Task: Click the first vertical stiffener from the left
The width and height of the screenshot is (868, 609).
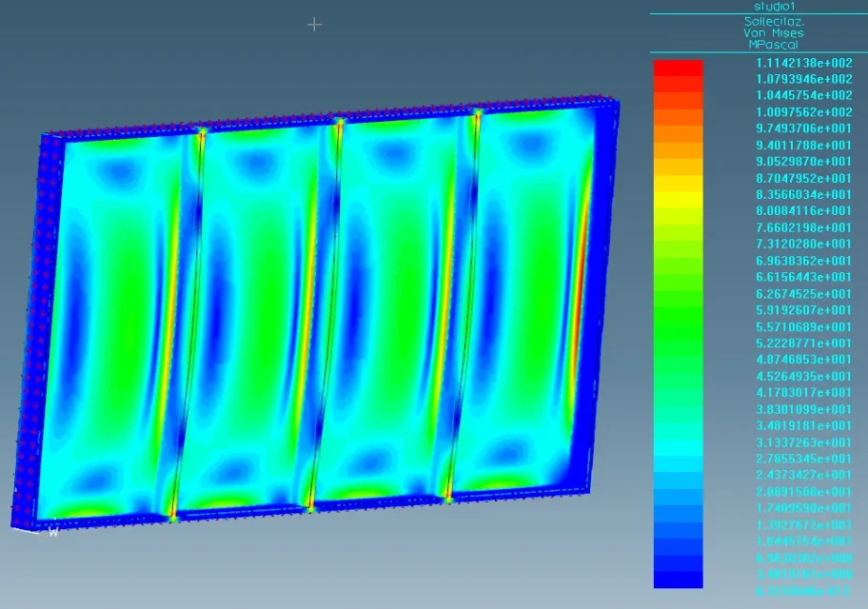Action: (188, 314)
